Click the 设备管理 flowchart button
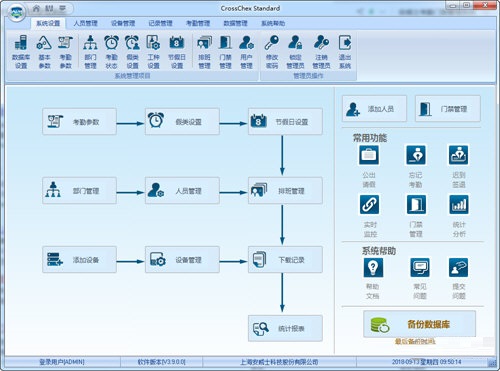 click(182, 260)
